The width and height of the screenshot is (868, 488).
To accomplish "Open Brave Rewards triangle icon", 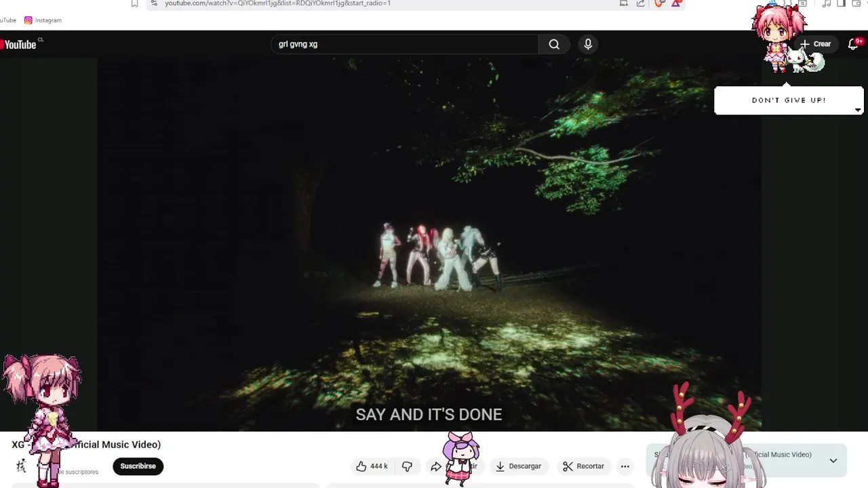I will pyautogui.click(x=676, y=3).
